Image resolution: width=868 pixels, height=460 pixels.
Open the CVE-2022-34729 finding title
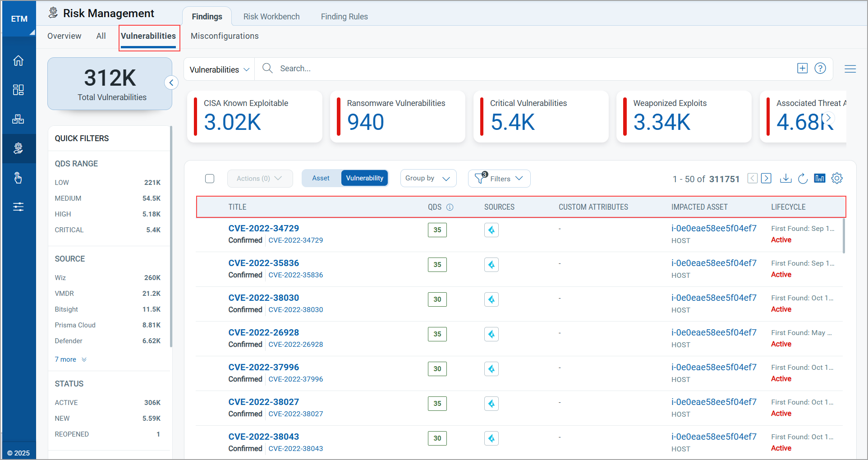coord(263,228)
